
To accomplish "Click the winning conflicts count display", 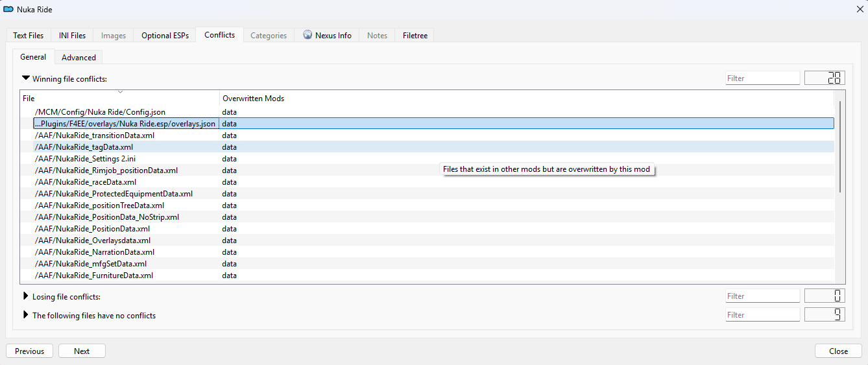I will pos(825,78).
